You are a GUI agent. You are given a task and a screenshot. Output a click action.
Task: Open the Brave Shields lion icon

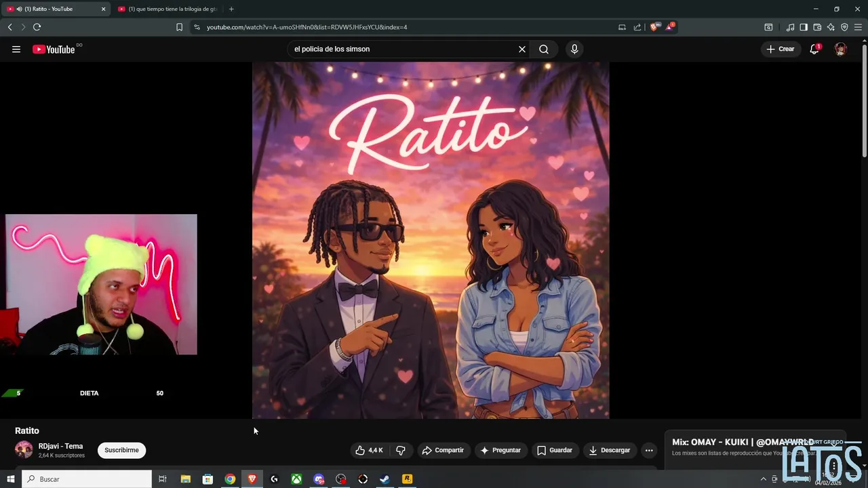click(x=654, y=27)
